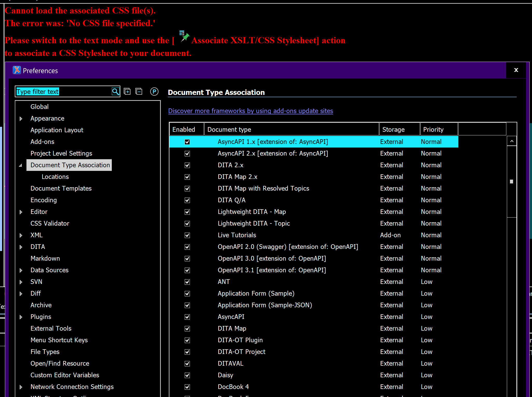This screenshot has height=397, width=532.
Task: Toggle the ANT enabled checkbox
Action: (187, 282)
